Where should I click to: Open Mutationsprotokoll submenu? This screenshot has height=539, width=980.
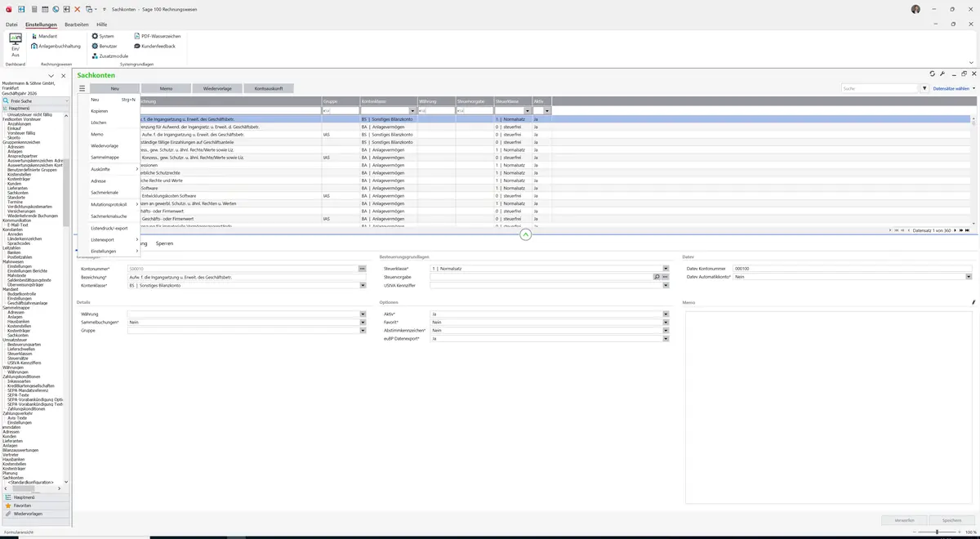[113, 204]
